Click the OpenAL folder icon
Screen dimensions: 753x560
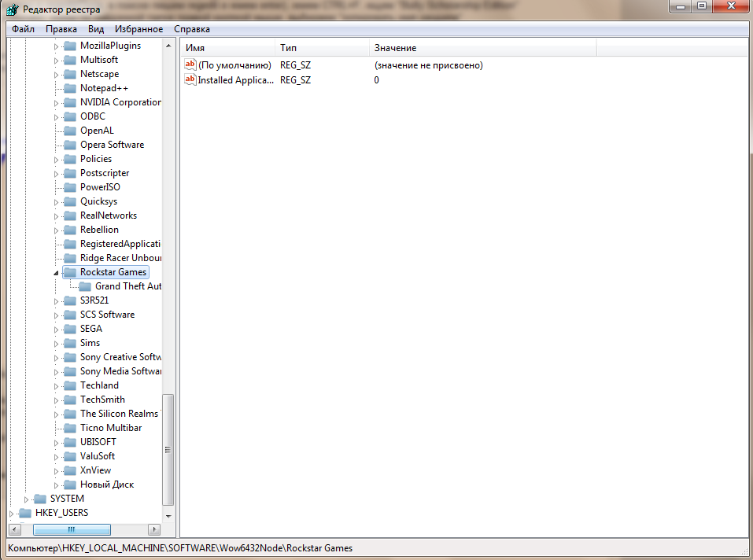tap(70, 131)
